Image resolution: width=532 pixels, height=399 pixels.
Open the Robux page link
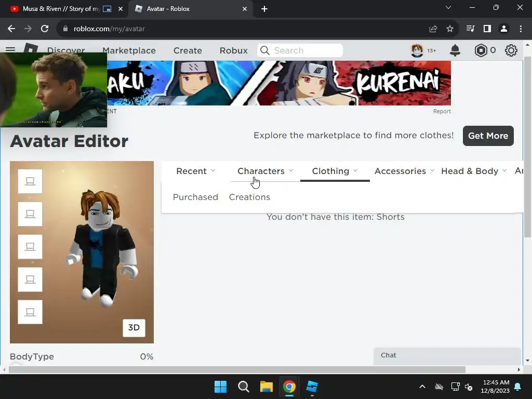coord(233,50)
